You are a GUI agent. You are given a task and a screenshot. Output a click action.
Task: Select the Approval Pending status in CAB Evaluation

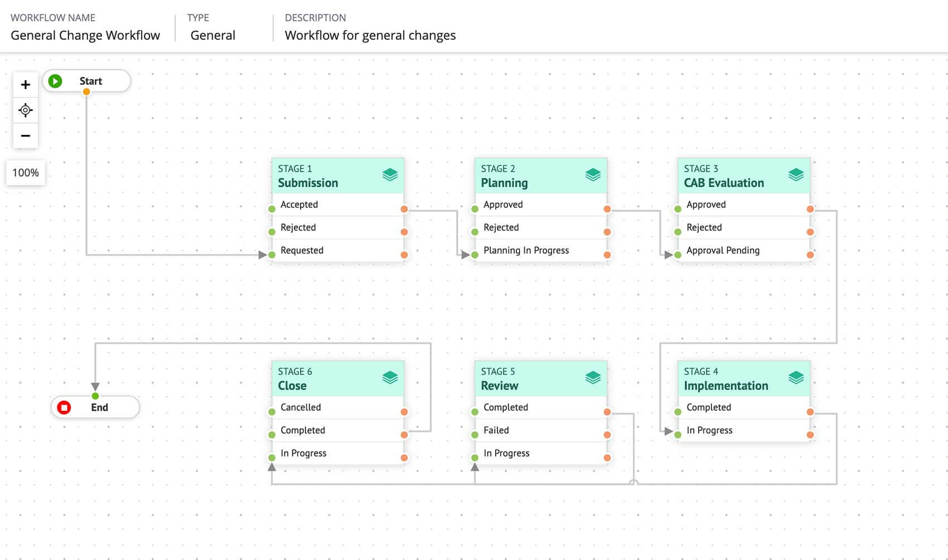click(723, 250)
